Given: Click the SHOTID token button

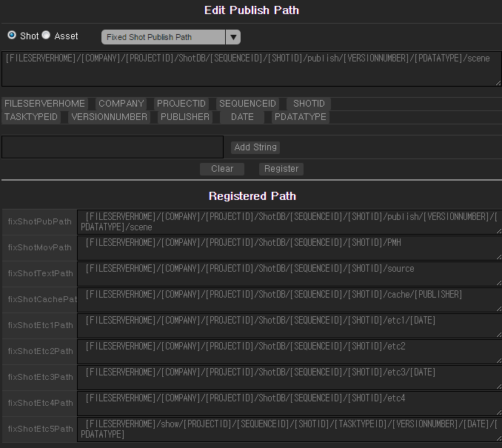Looking at the screenshot, I should tap(309, 104).
